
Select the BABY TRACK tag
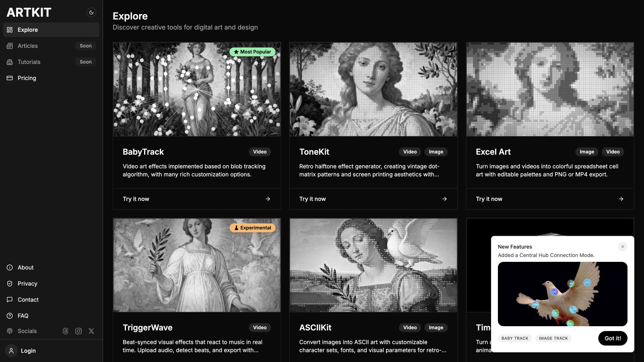coord(515,338)
